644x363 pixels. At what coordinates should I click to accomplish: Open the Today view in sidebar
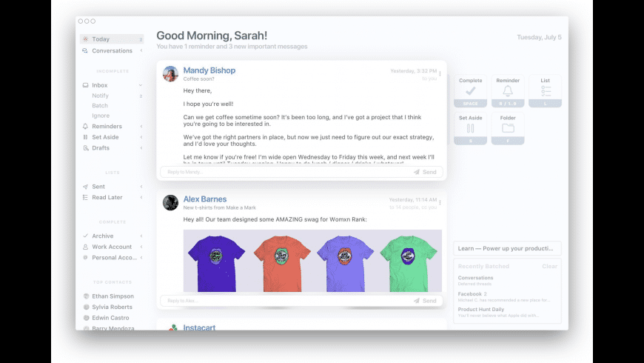click(x=112, y=39)
